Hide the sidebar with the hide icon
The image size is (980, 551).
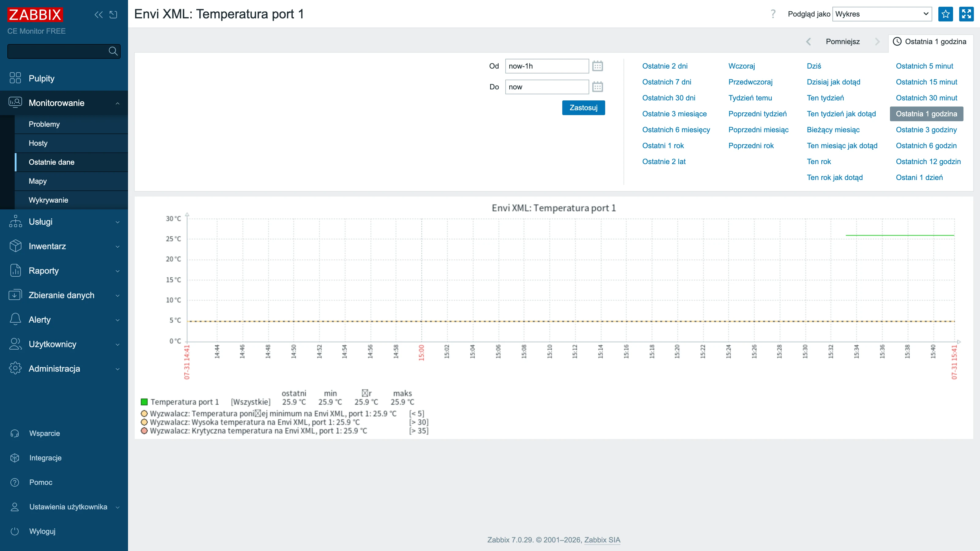click(113, 15)
